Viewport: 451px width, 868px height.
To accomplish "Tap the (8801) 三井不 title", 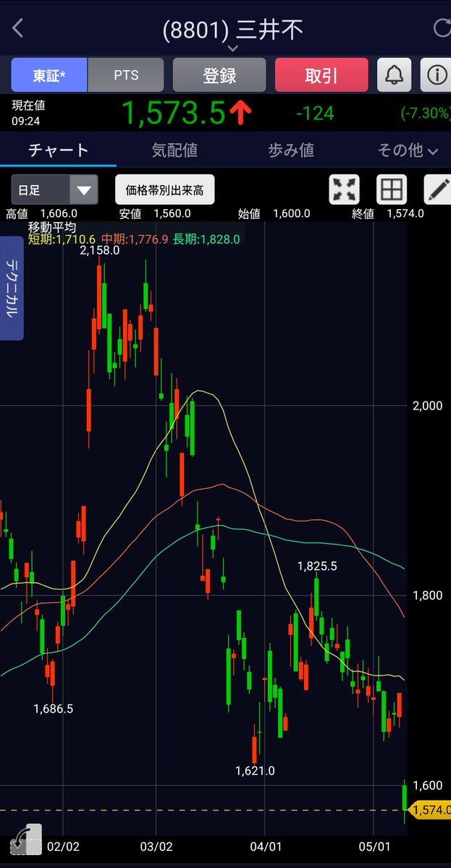I will (232, 30).
